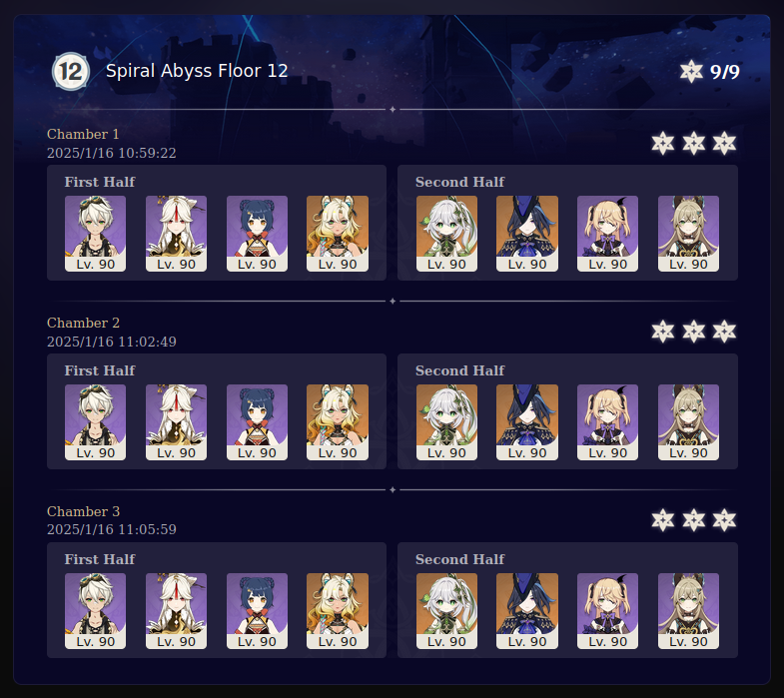The width and height of the screenshot is (784, 698).
Task: Click Spiral Abyss Floor 12 title
Action: tap(197, 71)
